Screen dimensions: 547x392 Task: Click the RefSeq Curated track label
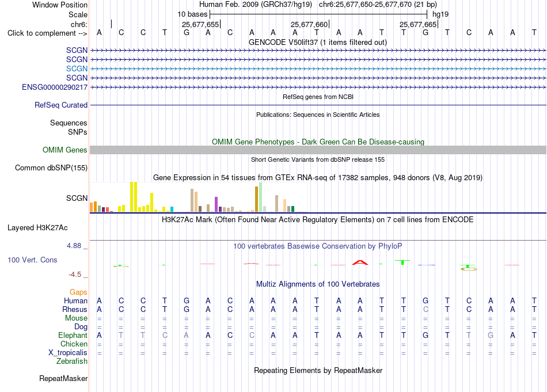(x=61, y=105)
